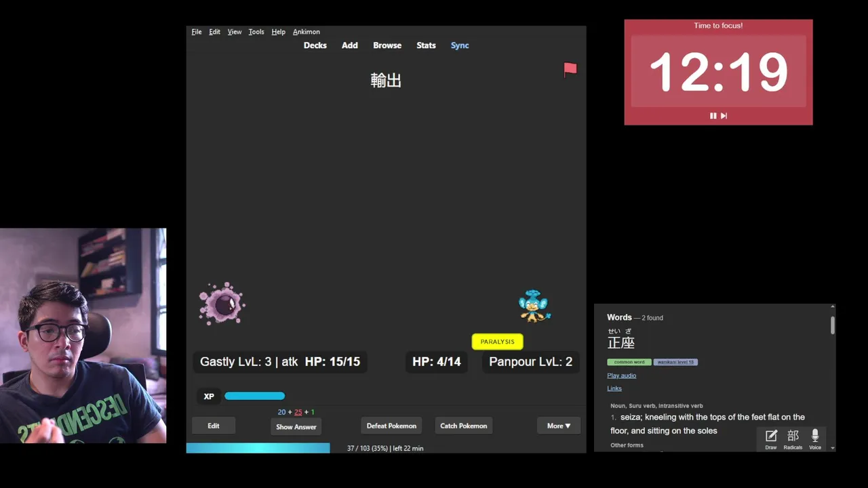Click the 'Time to focus!' label

click(x=718, y=26)
